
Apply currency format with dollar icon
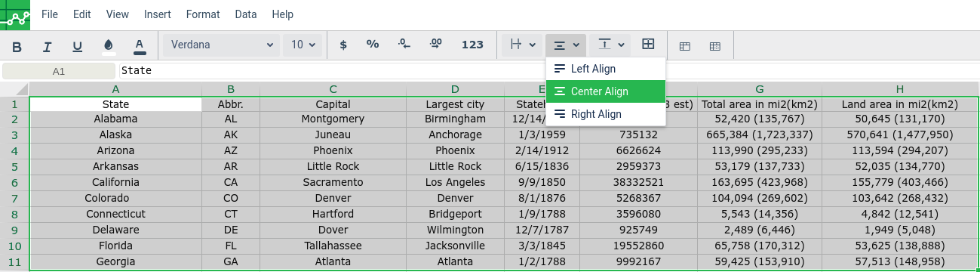(x=343, y=45)
